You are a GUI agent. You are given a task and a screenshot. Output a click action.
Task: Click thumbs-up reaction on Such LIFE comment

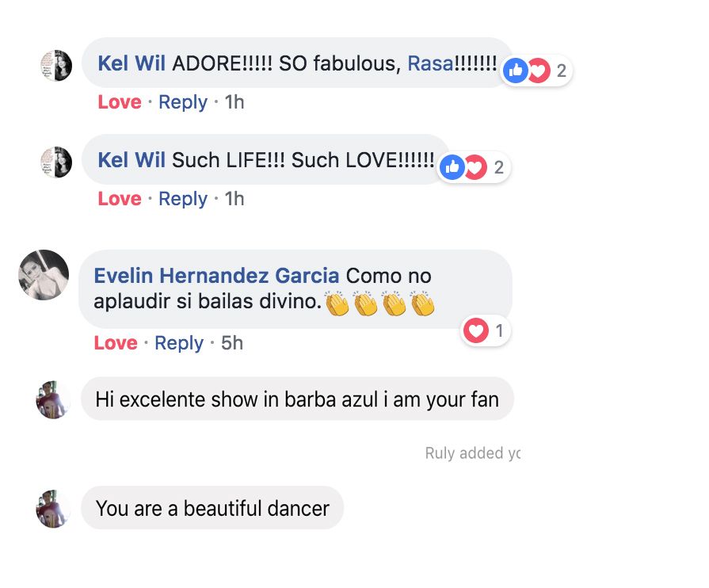[x=452, y=167]
